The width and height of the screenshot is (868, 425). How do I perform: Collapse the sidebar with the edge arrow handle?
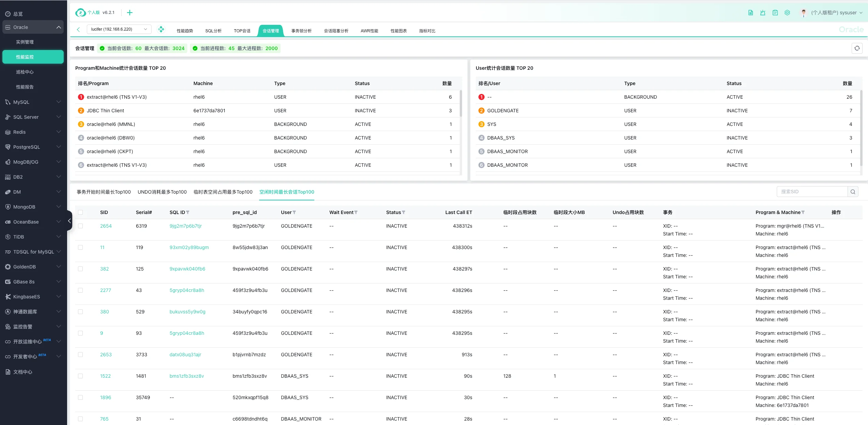click(x=69, y=221)
